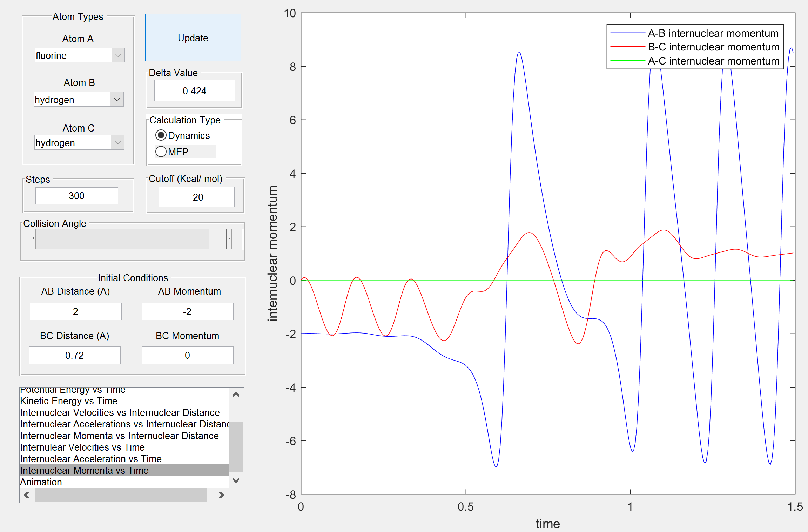Click the plot list scroll up arrow

click(x=236, y=395)
